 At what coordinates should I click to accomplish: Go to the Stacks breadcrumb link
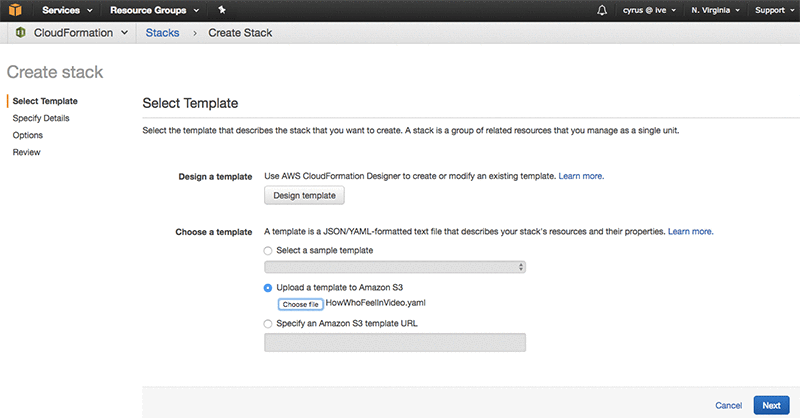point(162,33)
